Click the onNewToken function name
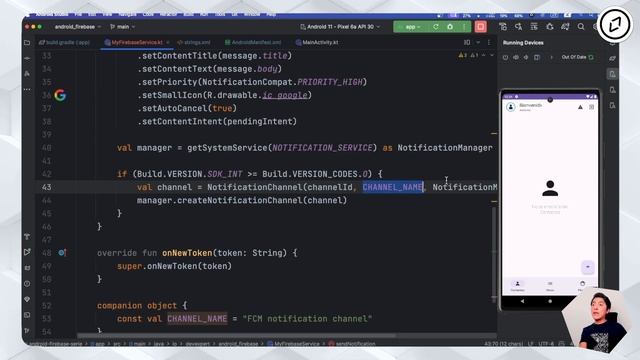The width and height of the screenshot is (640, 360). coord(187,253)
